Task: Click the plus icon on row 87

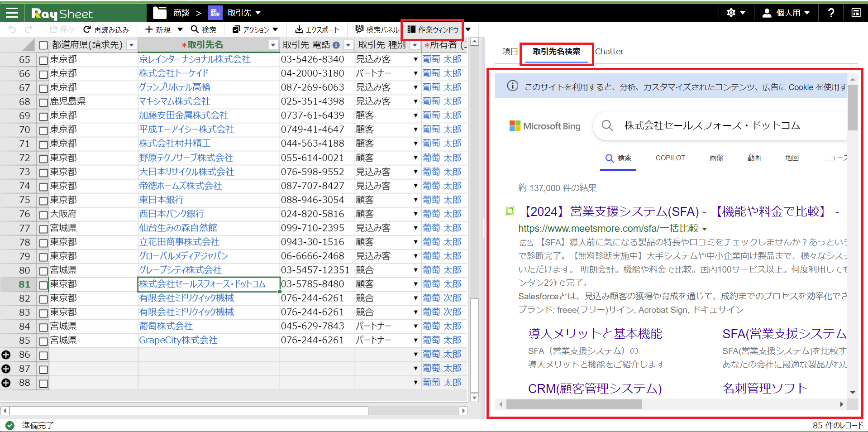Action: coord(6,369)
